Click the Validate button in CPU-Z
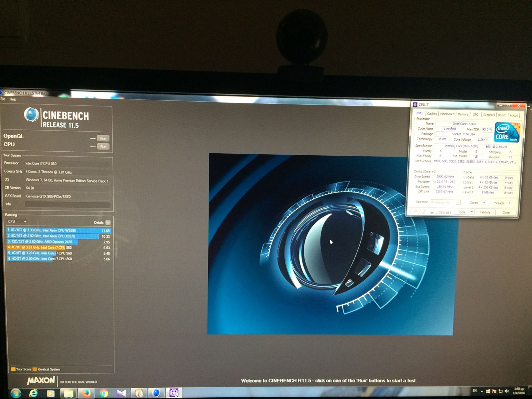Viewport: 532px width, 399px height. coord(485,212)
